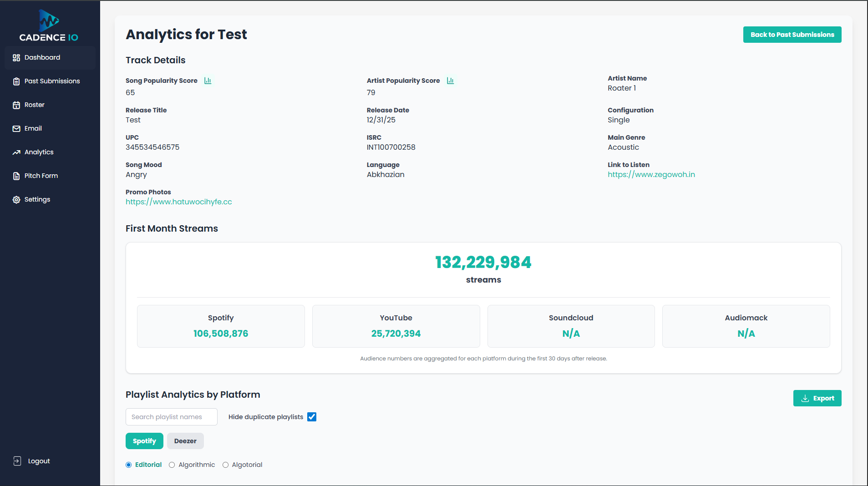This screenshot has height=486, width=868.
Task: Go to Past Submissions in sidebar
Action: coord(50,81)
